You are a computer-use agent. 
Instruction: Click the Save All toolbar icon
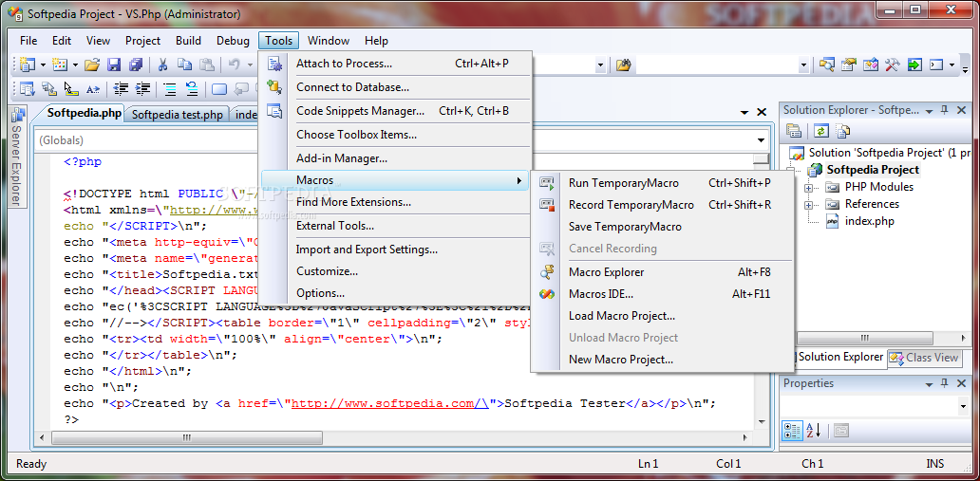[136, 65]
